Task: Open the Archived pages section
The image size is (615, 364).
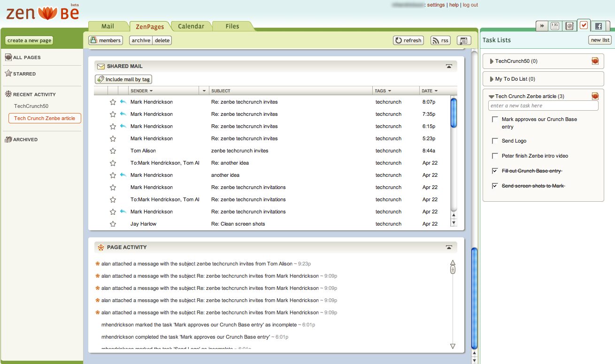Action: [21, 139]
